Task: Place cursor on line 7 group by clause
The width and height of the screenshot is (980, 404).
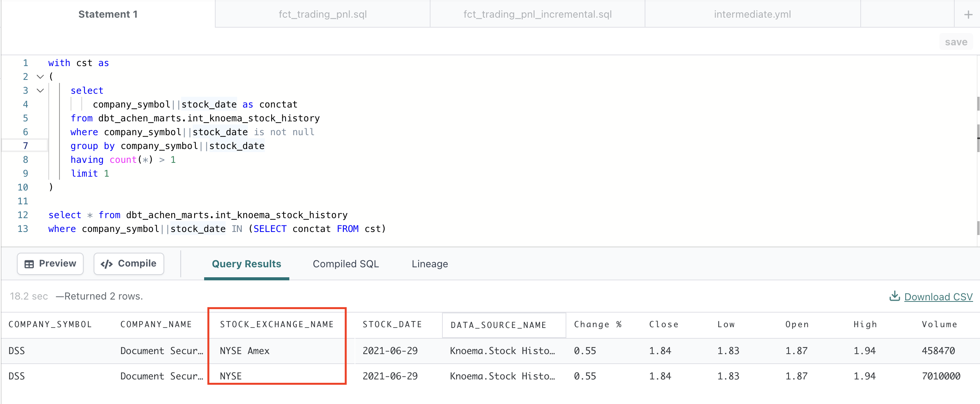Action: coord(167,146)
